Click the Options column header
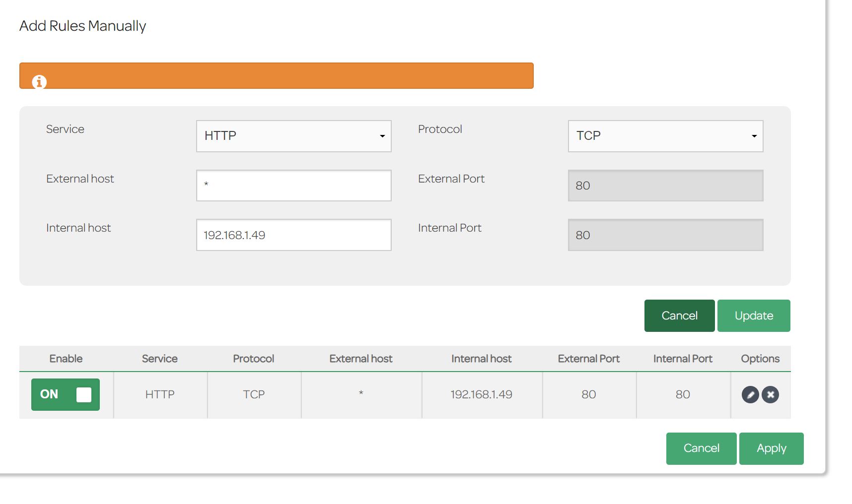The width and height of the screenshot is (852, 504). point(760,359)
